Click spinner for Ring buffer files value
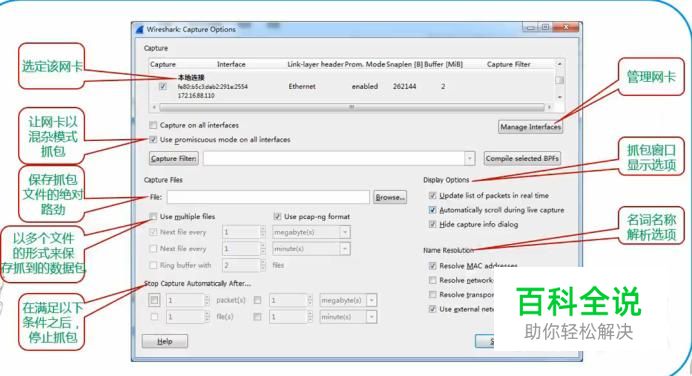The height and width of the screenshot is (376, 692). coord(263,265)
